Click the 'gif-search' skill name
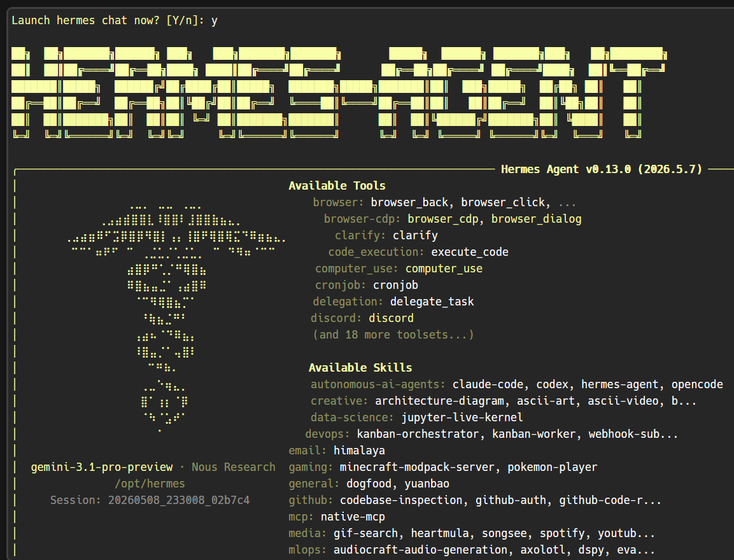Screen dimensions: 734x560 tap(365, 533)
